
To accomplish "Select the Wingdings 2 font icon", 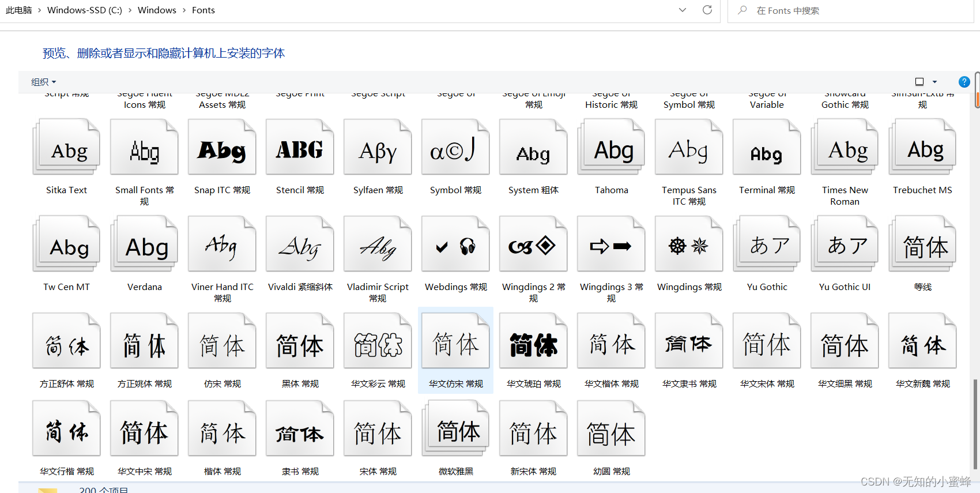I will [533, 244].
